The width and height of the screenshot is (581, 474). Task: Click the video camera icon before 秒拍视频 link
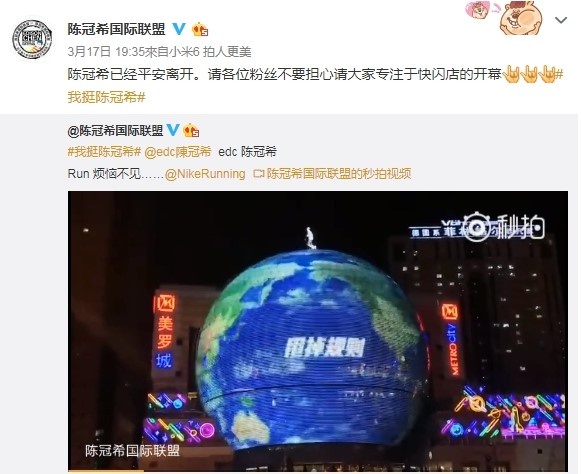coord(258,173)
